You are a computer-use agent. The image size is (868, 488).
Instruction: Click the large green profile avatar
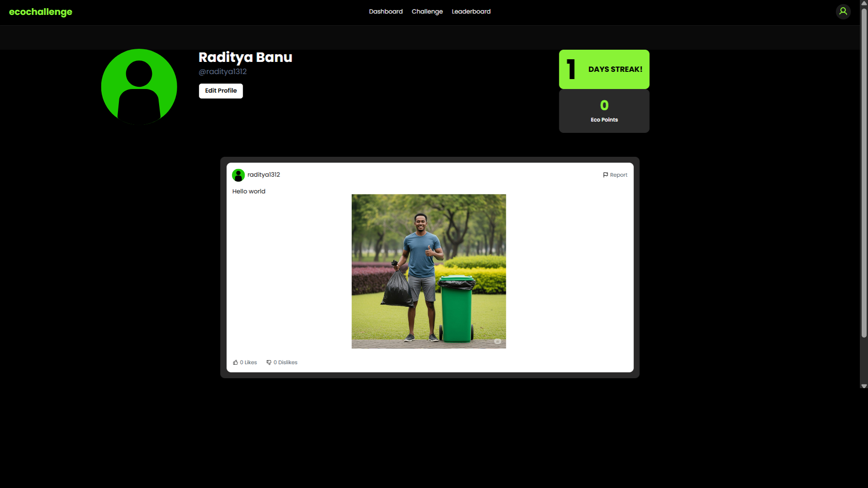[139, 87]
